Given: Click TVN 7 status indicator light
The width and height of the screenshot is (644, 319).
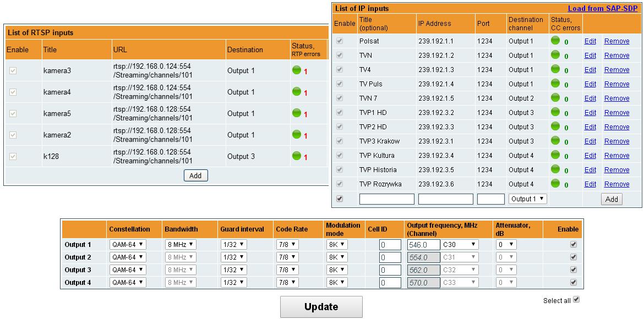Looking at the screenshot, I should [x=555, y=98].
